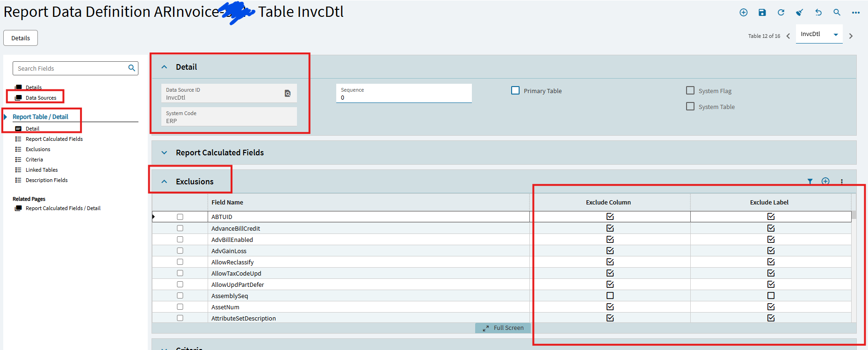Undo changes with the undo arrow icon

818,13
